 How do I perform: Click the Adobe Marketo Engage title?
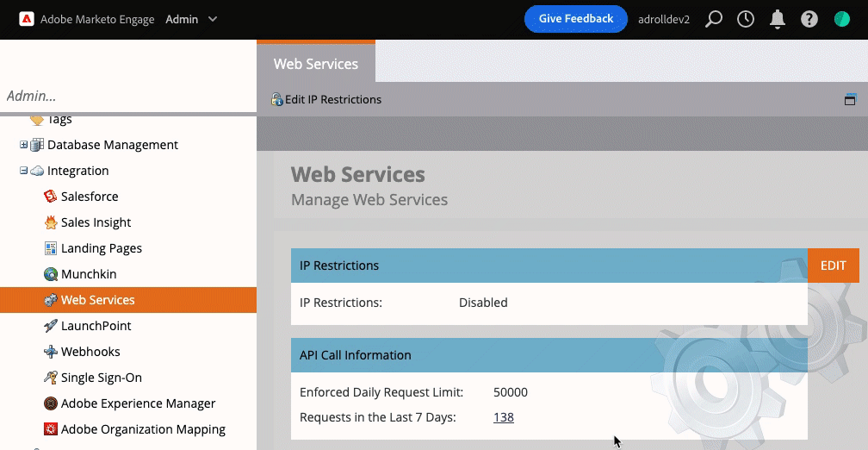point(97,19)
